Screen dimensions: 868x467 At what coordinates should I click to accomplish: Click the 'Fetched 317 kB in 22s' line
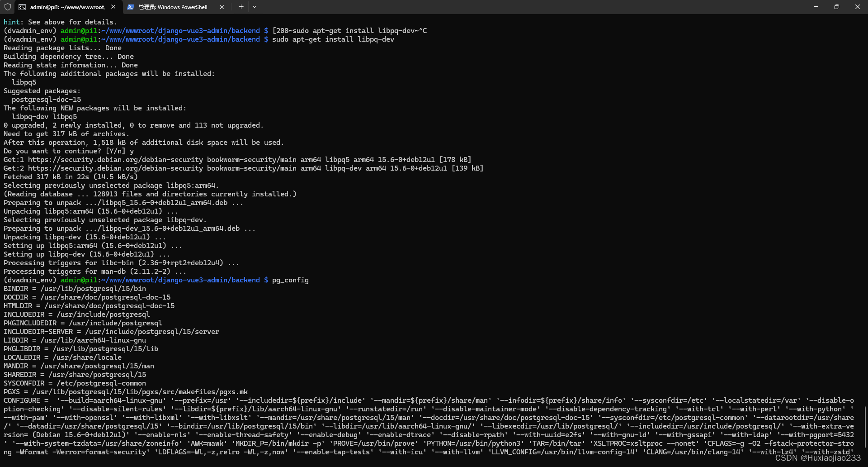[71, 177]
